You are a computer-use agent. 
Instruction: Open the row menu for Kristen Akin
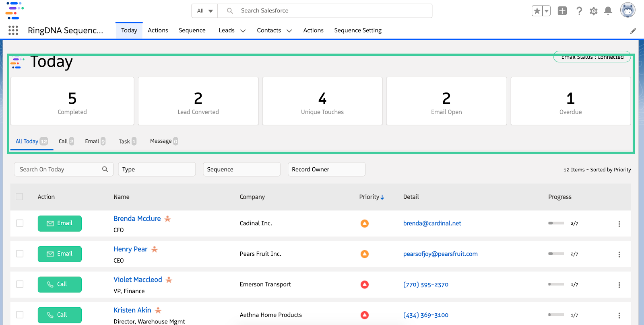619,316
